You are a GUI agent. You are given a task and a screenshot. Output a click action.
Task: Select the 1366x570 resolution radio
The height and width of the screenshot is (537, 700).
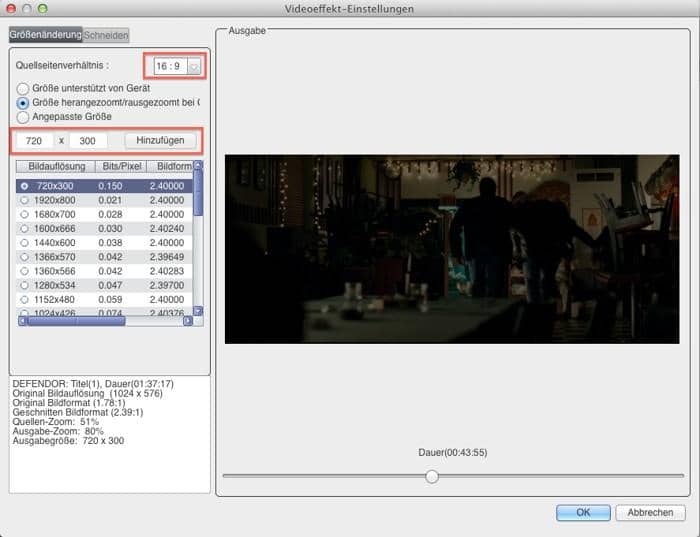click(x=25, y=257)
